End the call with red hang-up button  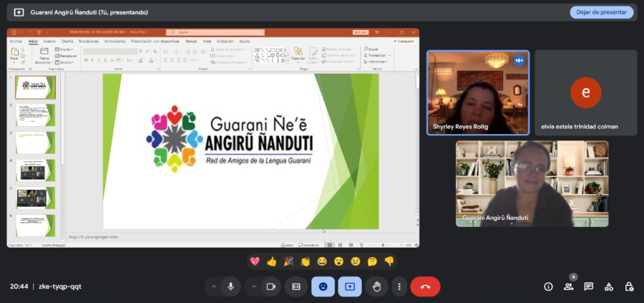tap(425, 287)
